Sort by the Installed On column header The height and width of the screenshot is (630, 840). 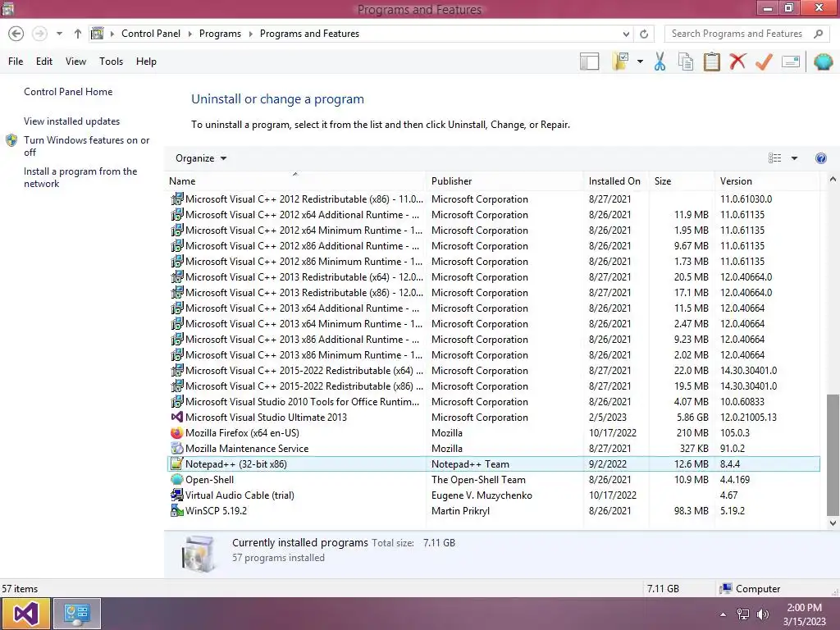pyautogui.click(x=617, y=181)
